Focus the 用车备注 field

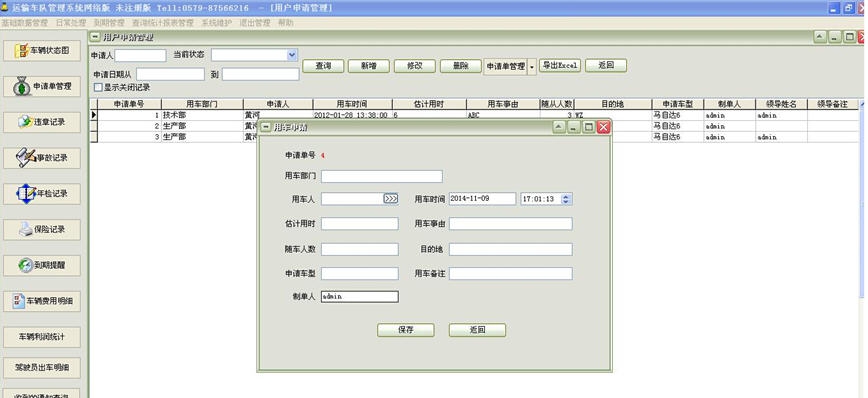pos(510,273)
